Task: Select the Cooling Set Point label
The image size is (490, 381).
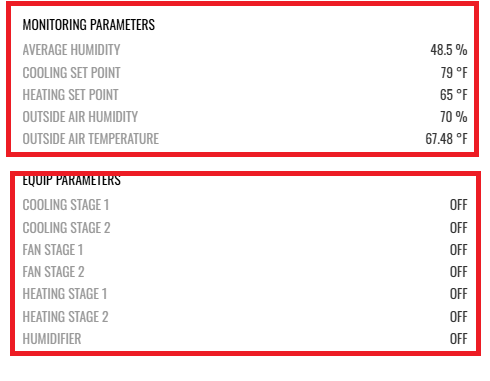Action: click(x=71, y=73)
